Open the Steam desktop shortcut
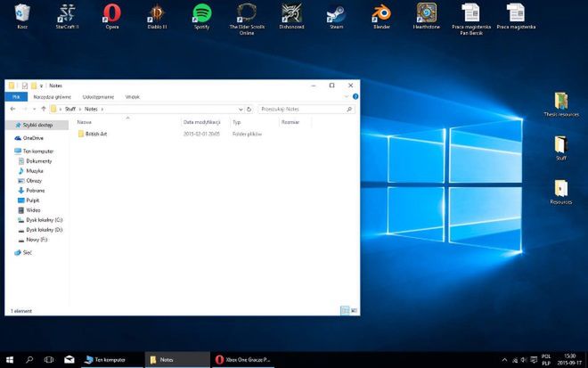 [336, 17]
